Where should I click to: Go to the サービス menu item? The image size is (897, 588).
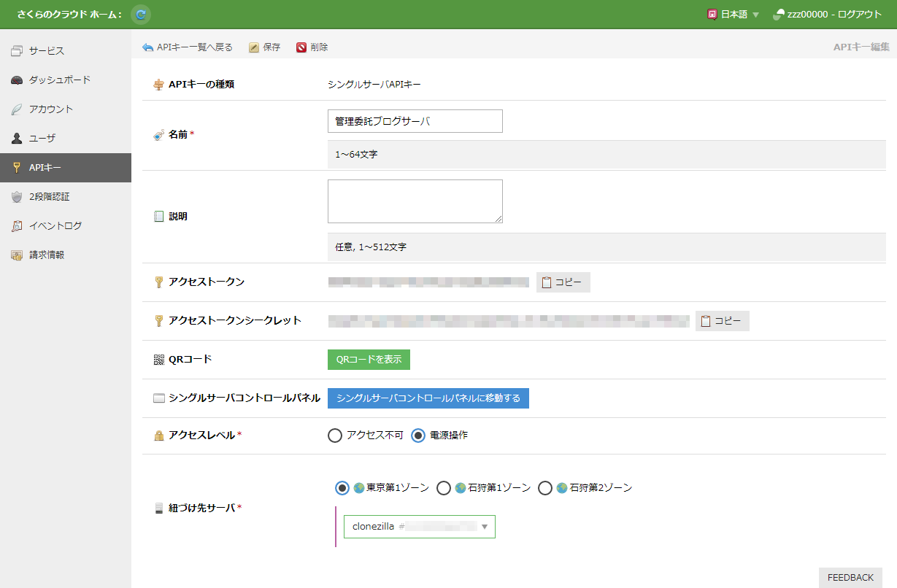(47, 51)
